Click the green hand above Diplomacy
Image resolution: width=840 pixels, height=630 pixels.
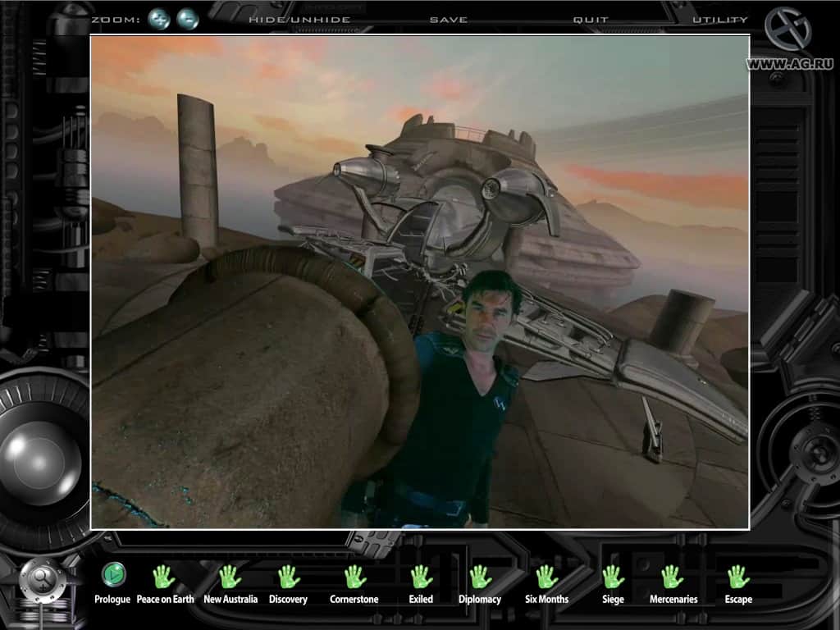tap(481, 577)
